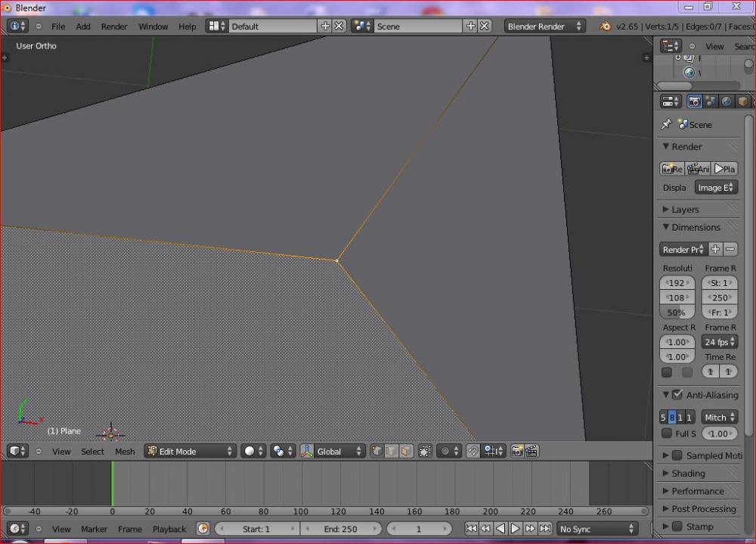Browse scenes with the scene icon
Screen dimensions: 756x544
point(362,26)
